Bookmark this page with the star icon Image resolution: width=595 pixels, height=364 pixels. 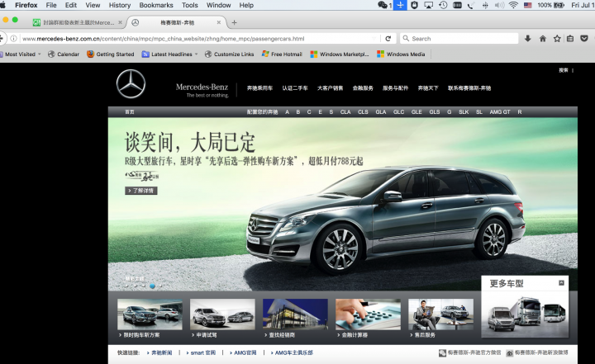[x=557, y=39]
